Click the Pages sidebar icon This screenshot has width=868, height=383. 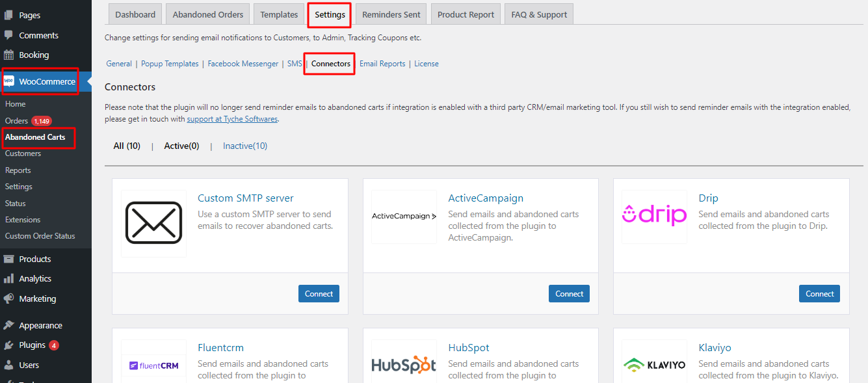[8, 15]
